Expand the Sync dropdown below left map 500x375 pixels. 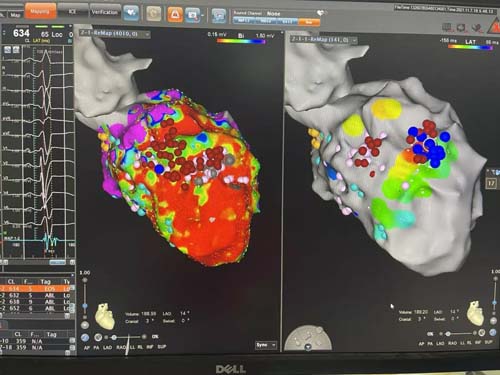[x=266, y=345]
